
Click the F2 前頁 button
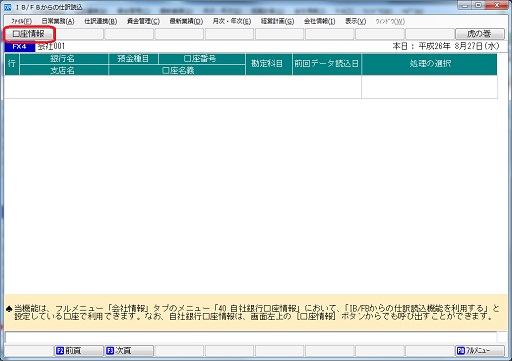tap(79, 351)
